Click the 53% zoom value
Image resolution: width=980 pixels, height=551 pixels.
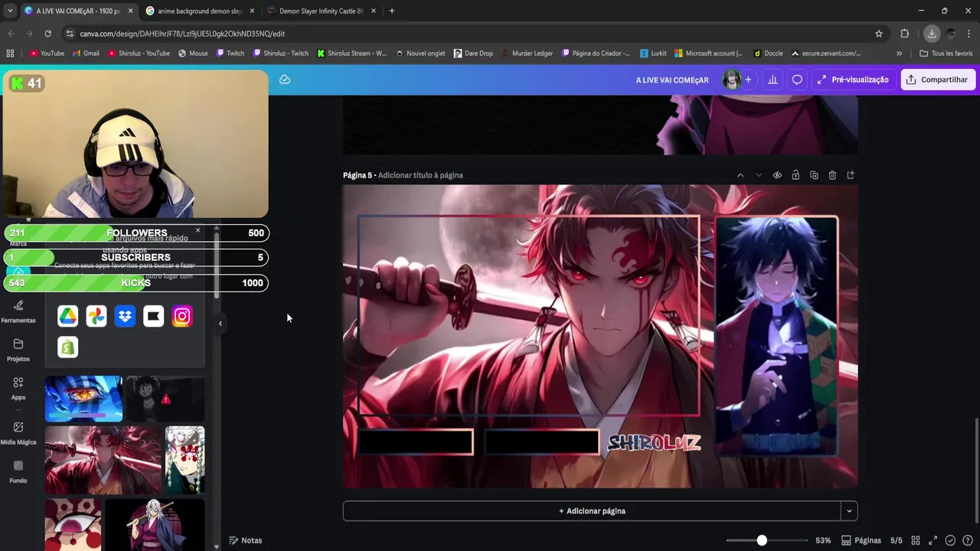click(823, 540)
